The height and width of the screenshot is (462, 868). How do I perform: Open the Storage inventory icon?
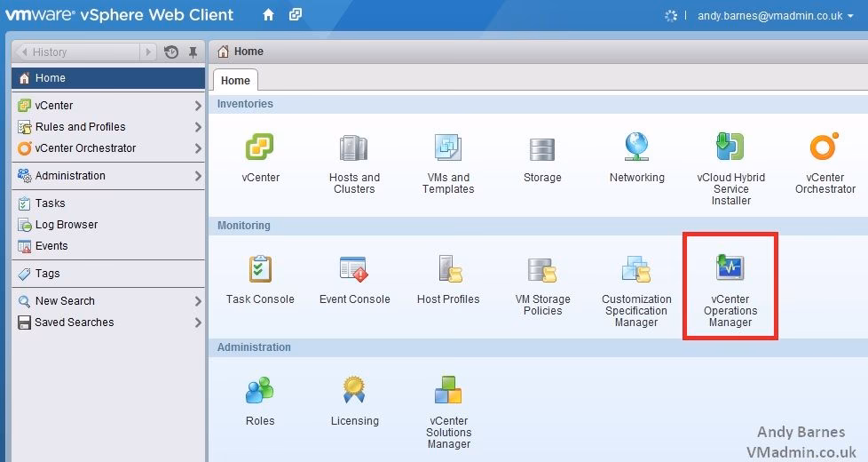tap(542, 149)
